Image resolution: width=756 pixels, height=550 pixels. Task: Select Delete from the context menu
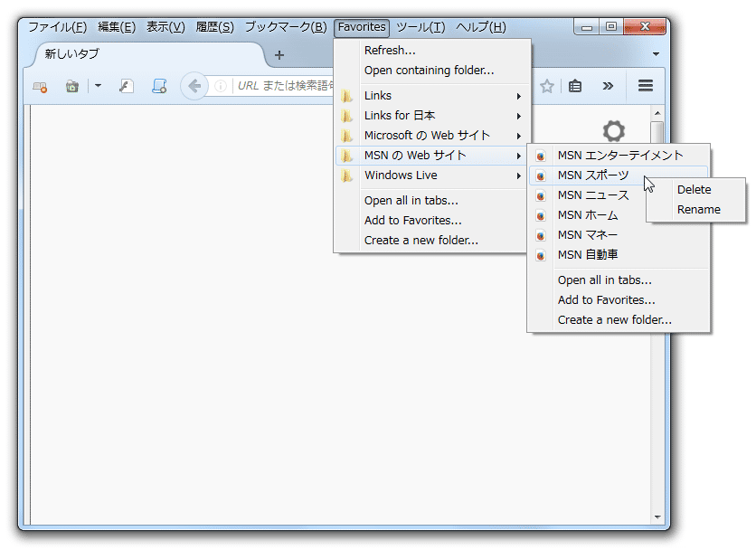point(695,190)
